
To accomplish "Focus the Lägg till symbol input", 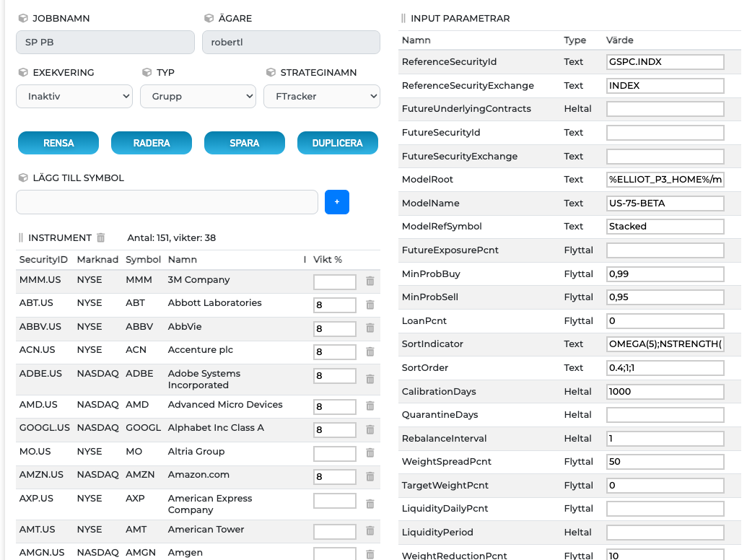I will pyautogui.click(x=167, y=202).
